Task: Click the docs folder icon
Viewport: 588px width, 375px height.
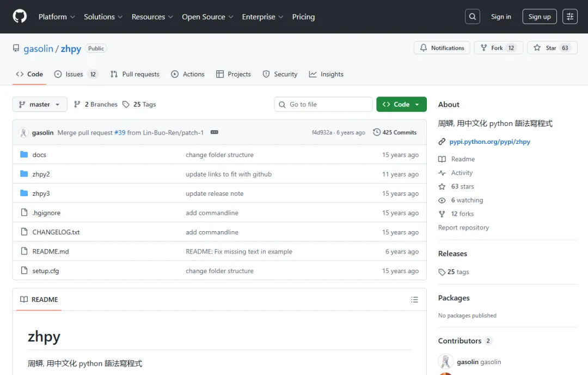Action: point(24,154)
